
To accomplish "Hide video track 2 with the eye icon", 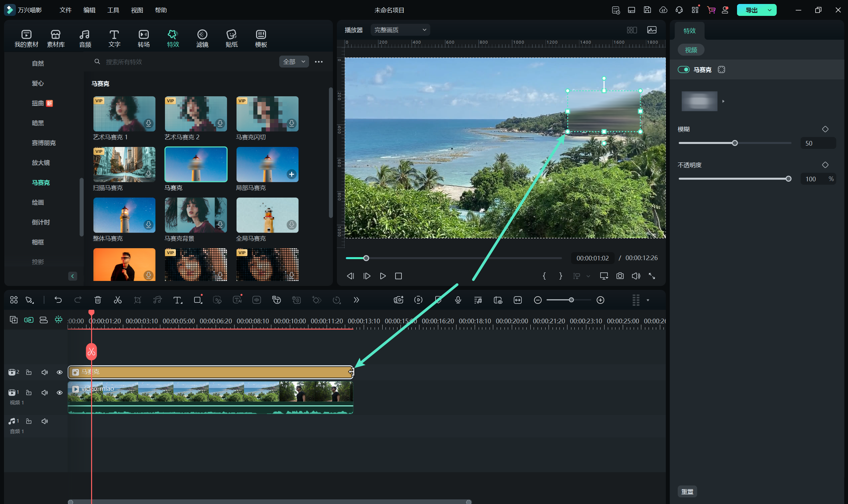I will [x=60, y=372].
